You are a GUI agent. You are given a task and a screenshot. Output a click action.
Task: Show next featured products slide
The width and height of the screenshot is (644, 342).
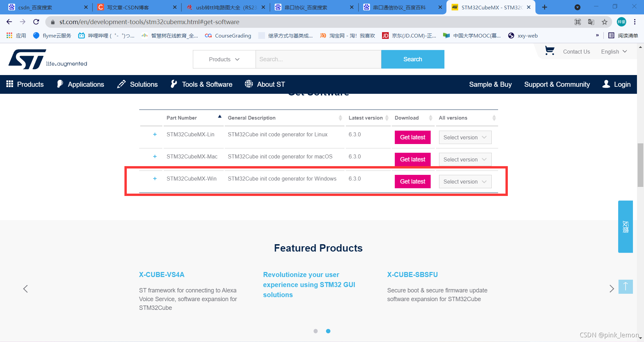point(611,289)
